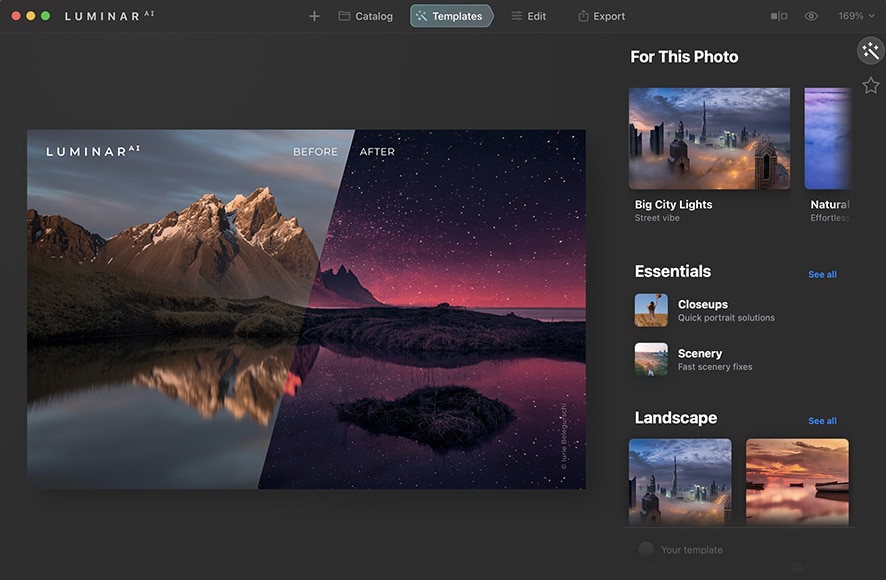
Task: Open the Closeups template collection
Action: (x=705, y=310)
